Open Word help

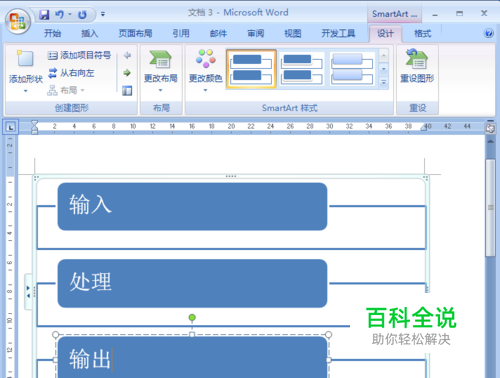coord(489,33)
